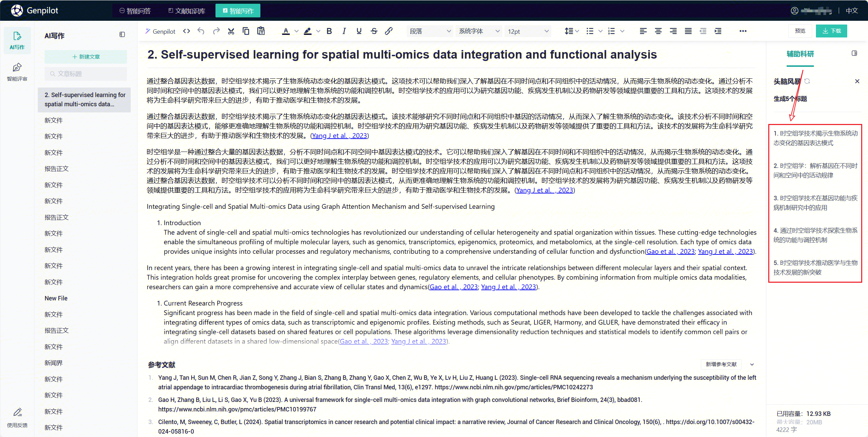Image resolution: width=868 pixels, height=437 pixels.
Task: Apply text color with the A icon
Action: point(286,31)
